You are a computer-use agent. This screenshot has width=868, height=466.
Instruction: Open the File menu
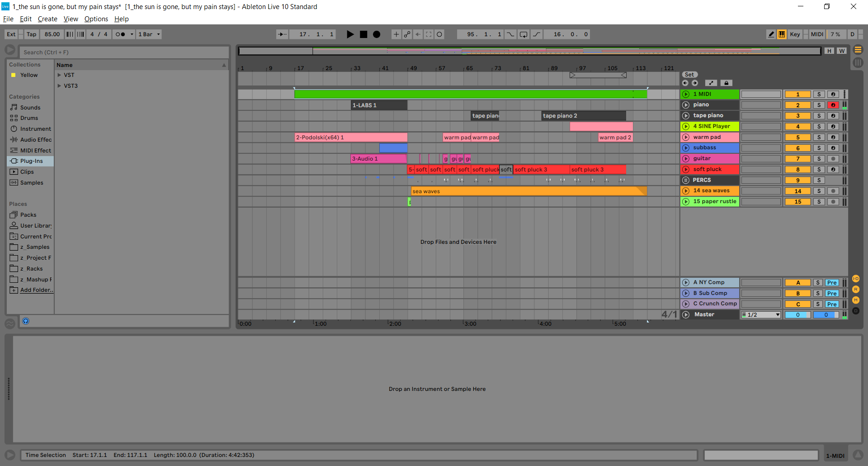tap(8, 19)
